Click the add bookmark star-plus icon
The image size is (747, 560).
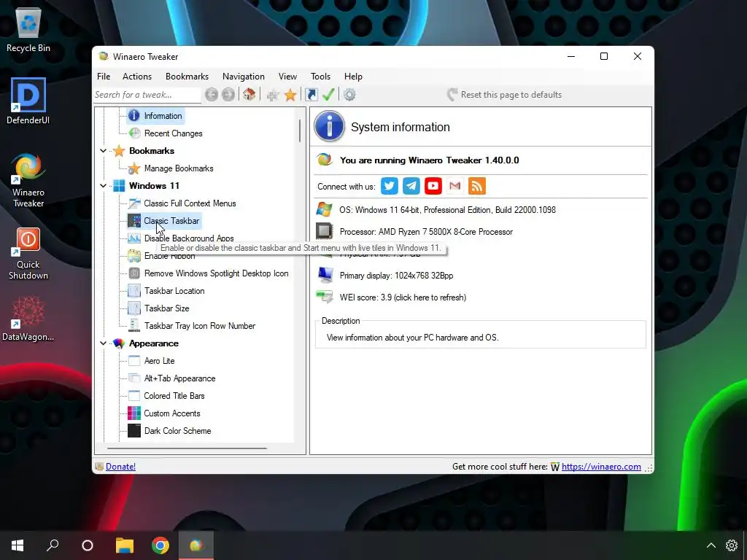pos(273,96)
